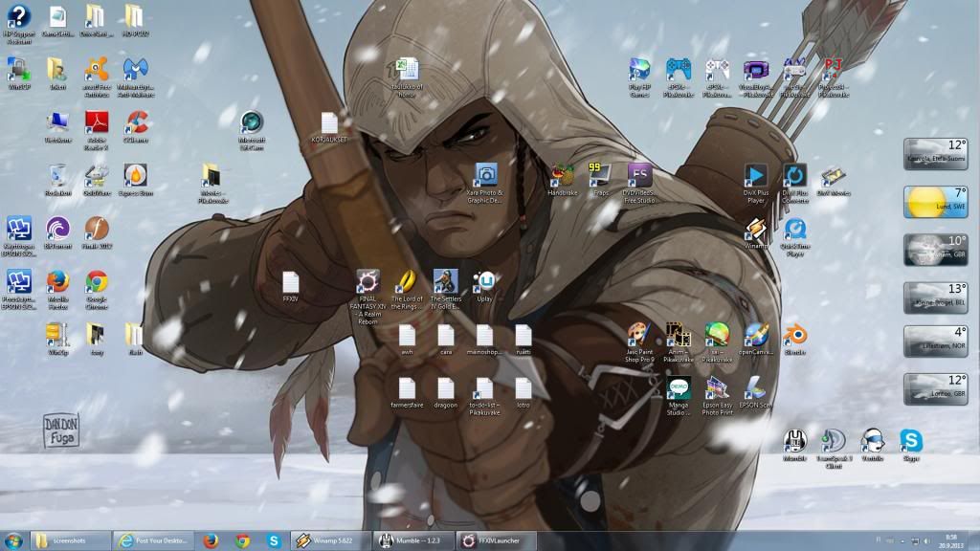Launch Ventrilo desktop shortcut
The image size is (980, 551).
(872, 445)
